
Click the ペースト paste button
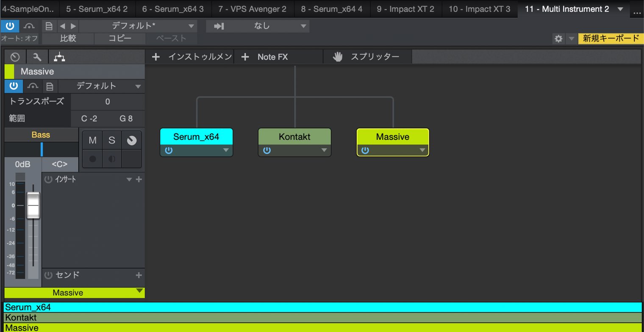[x=171, y=38]
